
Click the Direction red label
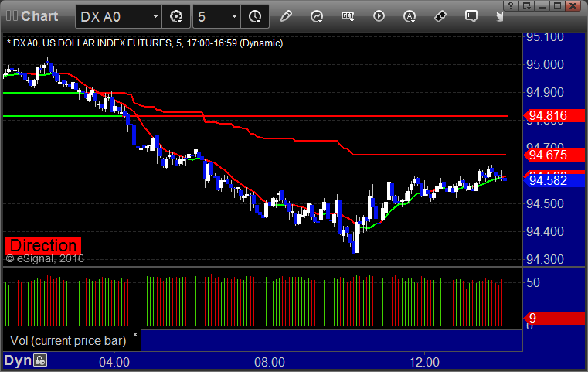click(43, 245)
